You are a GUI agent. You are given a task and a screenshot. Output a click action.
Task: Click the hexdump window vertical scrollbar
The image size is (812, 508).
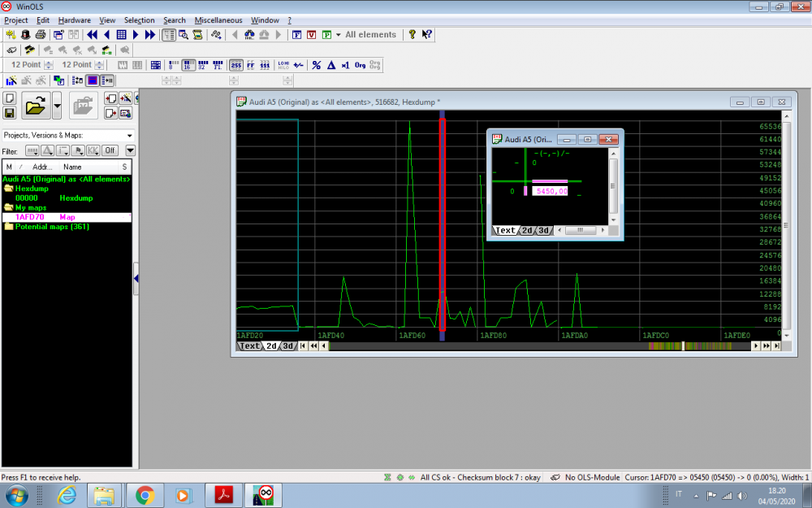(x=786, y=224)
